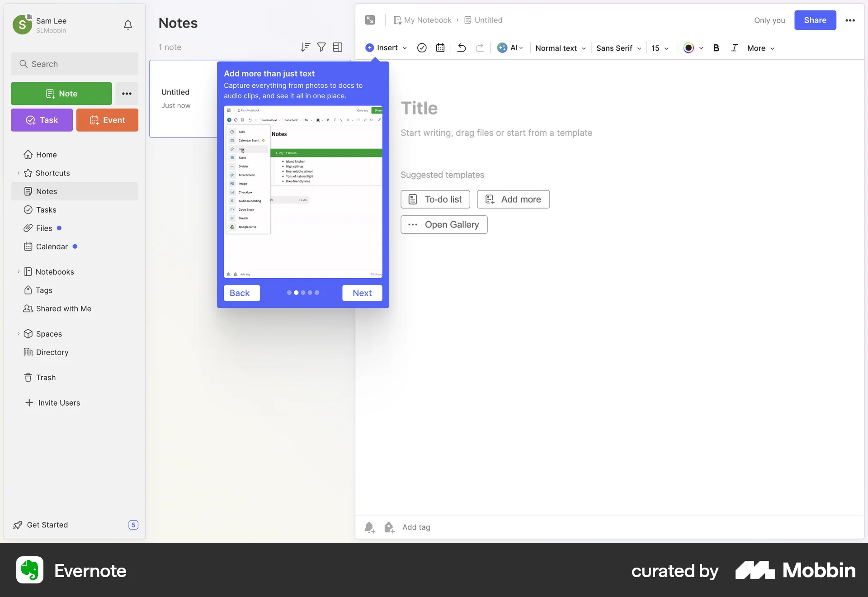
Task: Undo the last edit
Action: click(x=461, y=48)
